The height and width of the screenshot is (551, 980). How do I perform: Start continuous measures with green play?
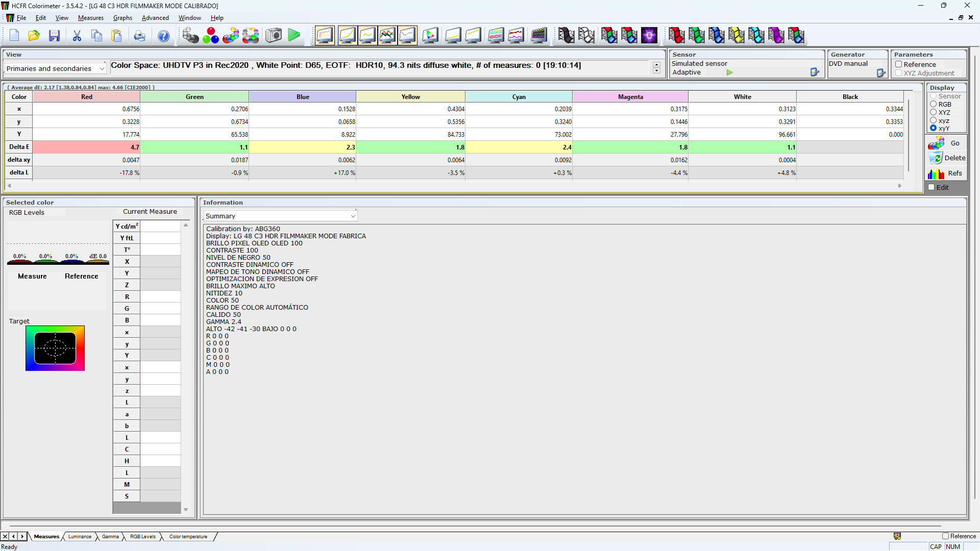click(294, 35)
